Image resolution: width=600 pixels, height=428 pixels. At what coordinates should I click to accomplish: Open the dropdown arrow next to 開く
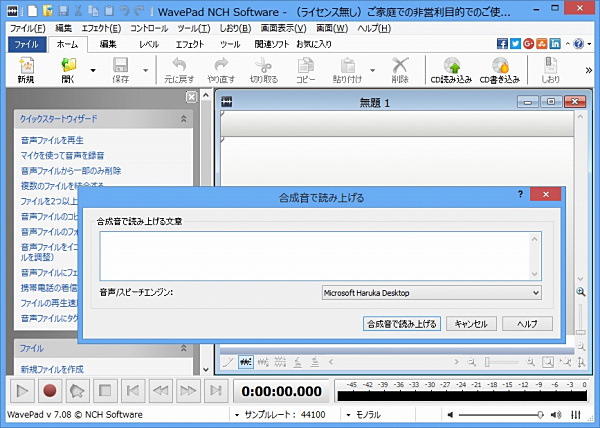tap(93, 70)
